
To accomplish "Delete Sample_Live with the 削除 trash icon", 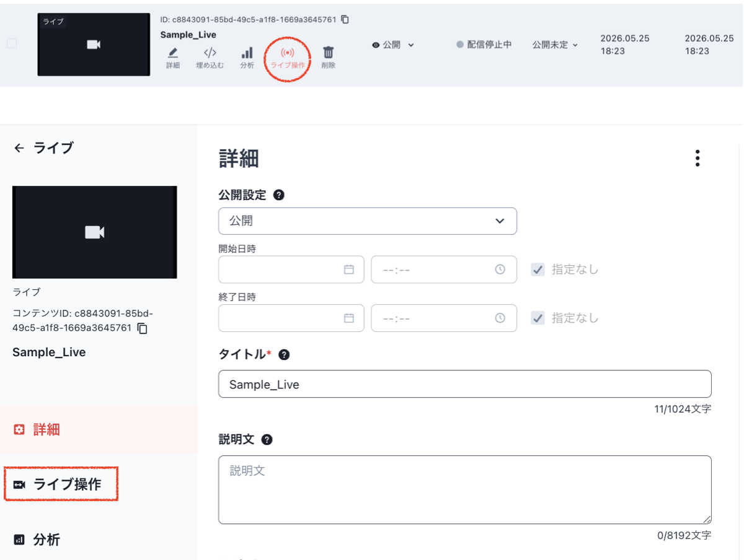I will point(329,58).
